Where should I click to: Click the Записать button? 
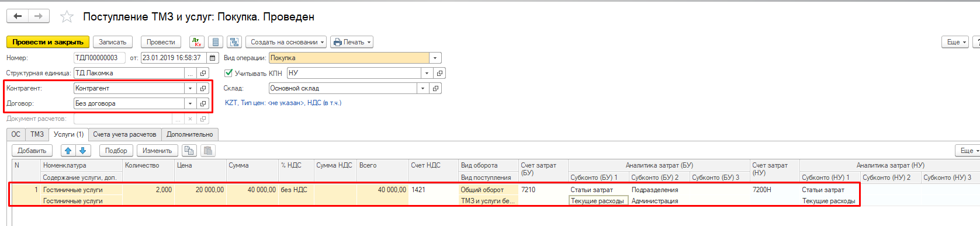pos(113,42)
